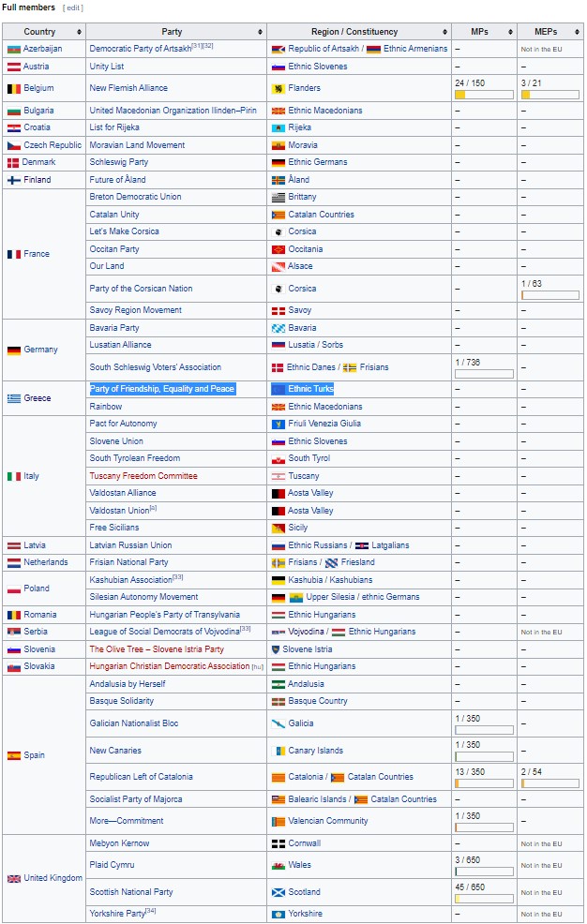
Task: Open the South Schleswig Voters' Association link
Action: coord(156,367)
